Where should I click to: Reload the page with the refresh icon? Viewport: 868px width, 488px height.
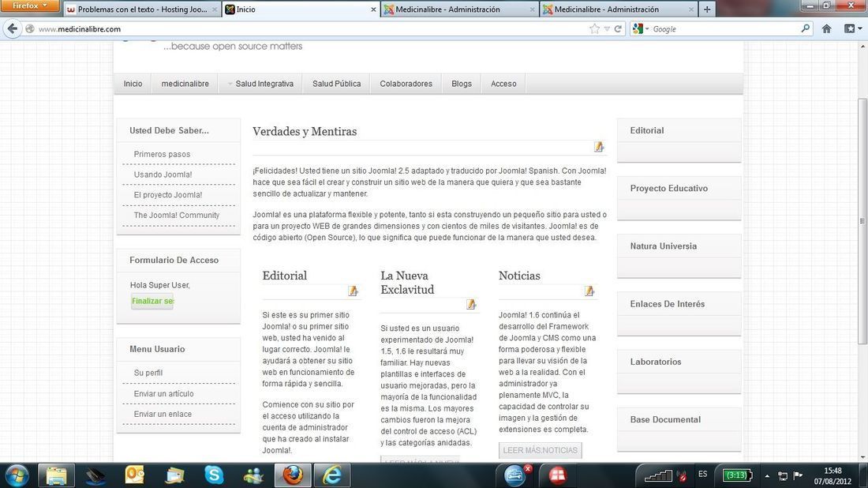tap(618, 28)
